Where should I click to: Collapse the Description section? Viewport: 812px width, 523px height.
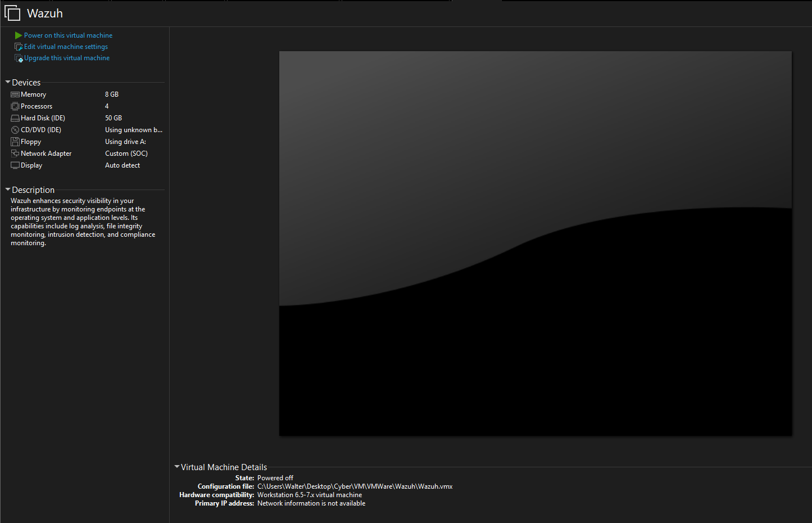(x=8, y=190)
